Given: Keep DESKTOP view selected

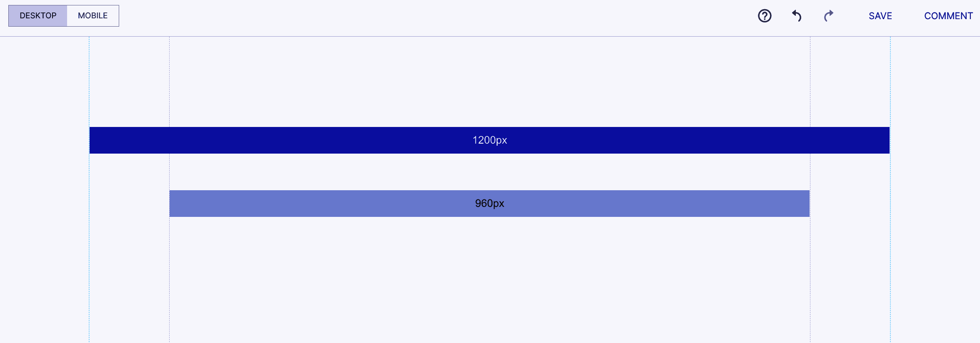Looking at the screenshot, I should point(38,15).
